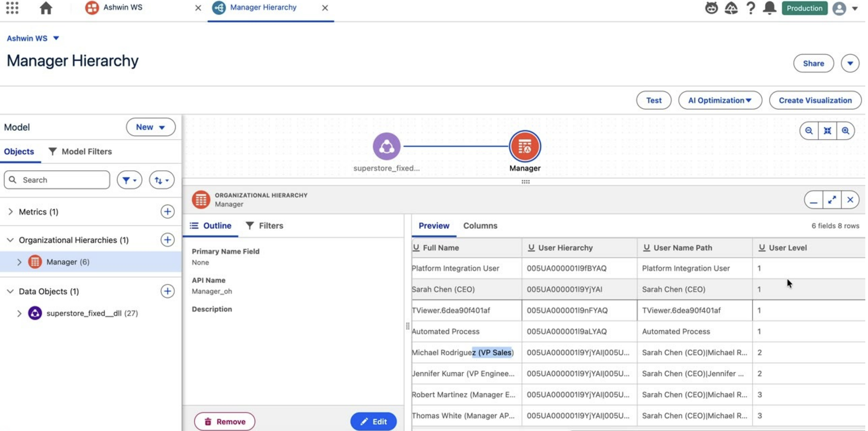Open the app launcher grid
This screenshot has width=868, height=431.
12,8
